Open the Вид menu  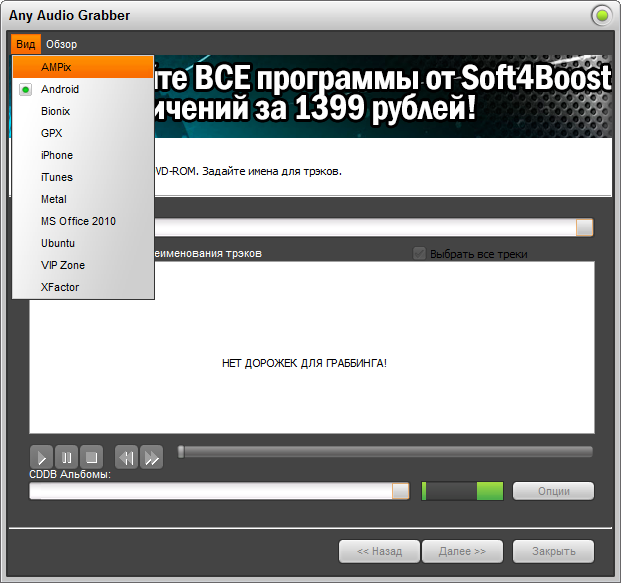(x=26, y=44)
